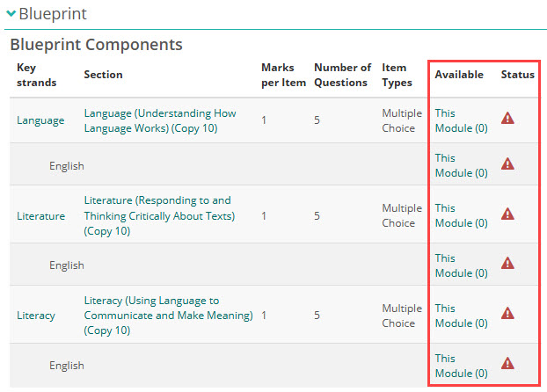The image size is (547, 392).
Task: Open Literature (Responding to and Thinking Critically) link
Action: click(x=157, y=215)
